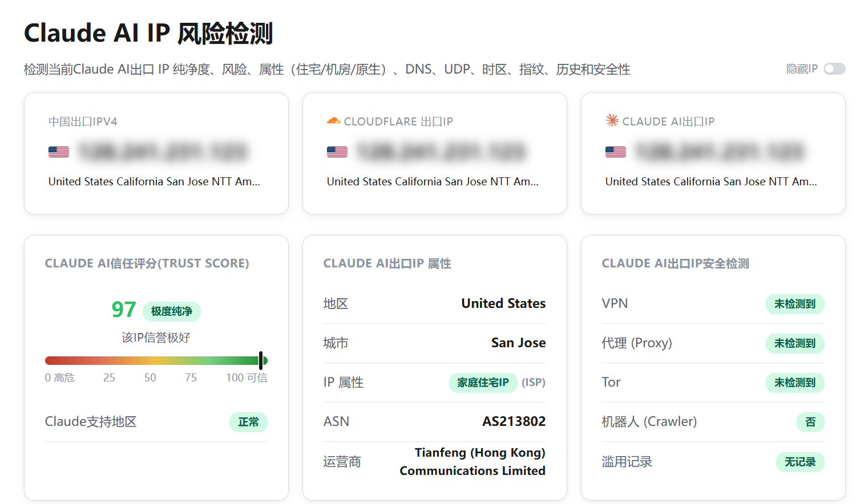Click the Claude AI IP 风险检测 heading
The image size is (856, 504).
(148, 33)
